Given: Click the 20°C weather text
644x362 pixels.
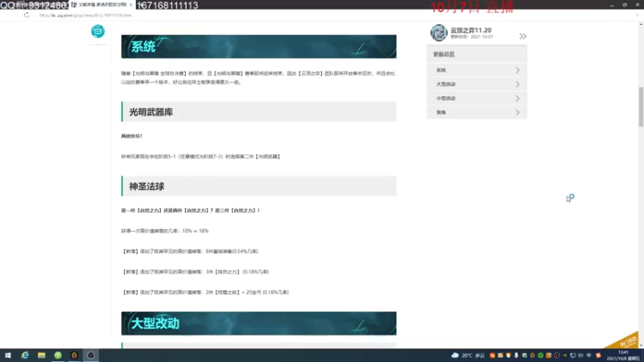Looking at the screenshot, I should point(467,356).
